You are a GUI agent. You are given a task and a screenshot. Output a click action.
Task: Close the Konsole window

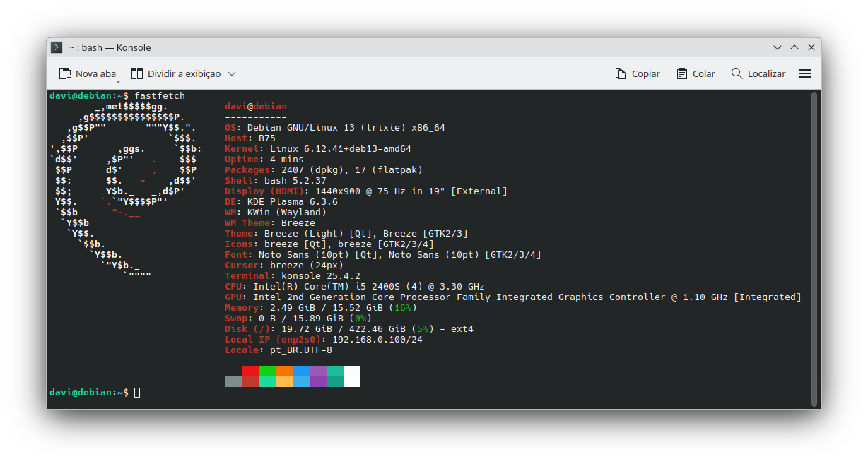point(811,47)
